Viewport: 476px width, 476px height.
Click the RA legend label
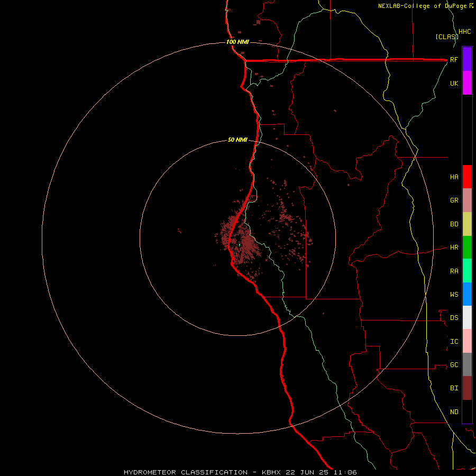454,271
